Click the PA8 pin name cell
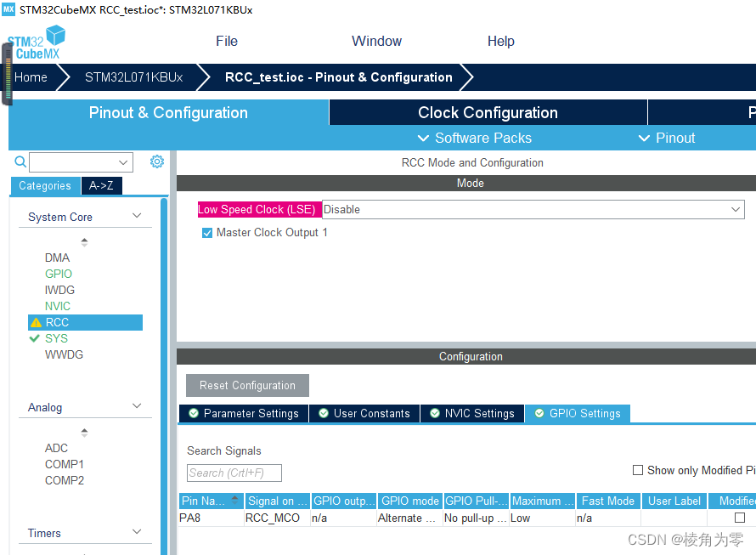This screenshot has height=555, width=756. [x=211, y=518]
